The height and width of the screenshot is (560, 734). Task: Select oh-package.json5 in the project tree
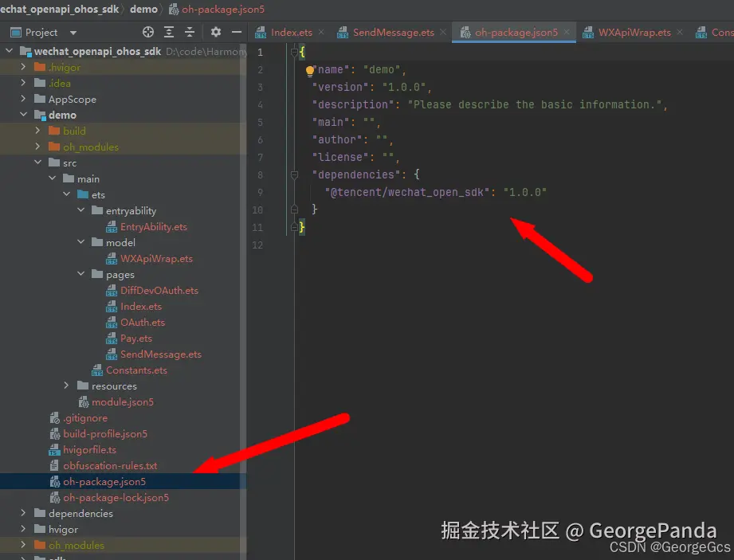104,481
